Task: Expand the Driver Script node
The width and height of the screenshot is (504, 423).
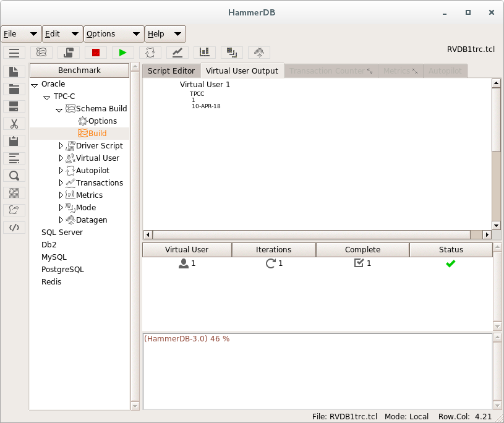Action: [61, 146]
